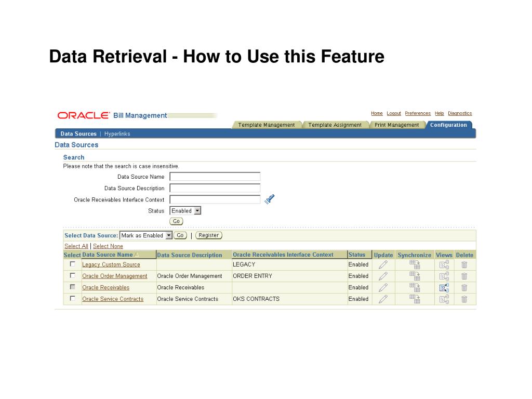Screen dimensions: 532x399
Task: Open Oracle Order Management link
Action: click(x=115, y=276)
